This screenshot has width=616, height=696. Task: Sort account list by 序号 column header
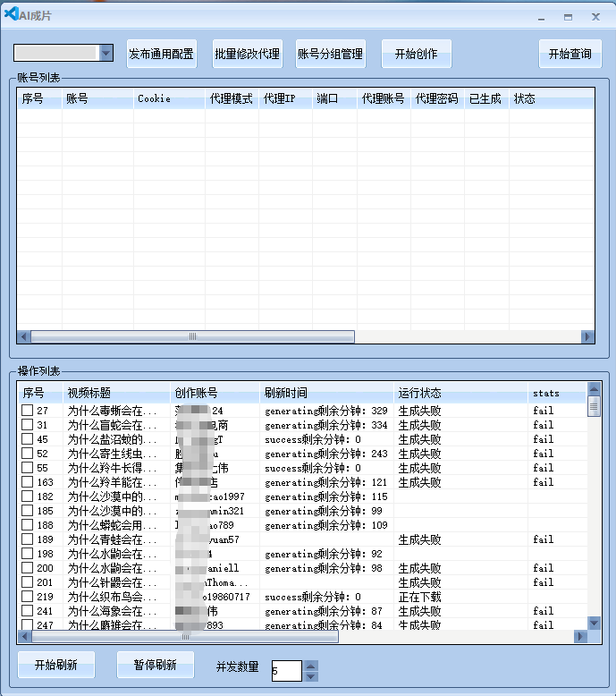point(39,98)
